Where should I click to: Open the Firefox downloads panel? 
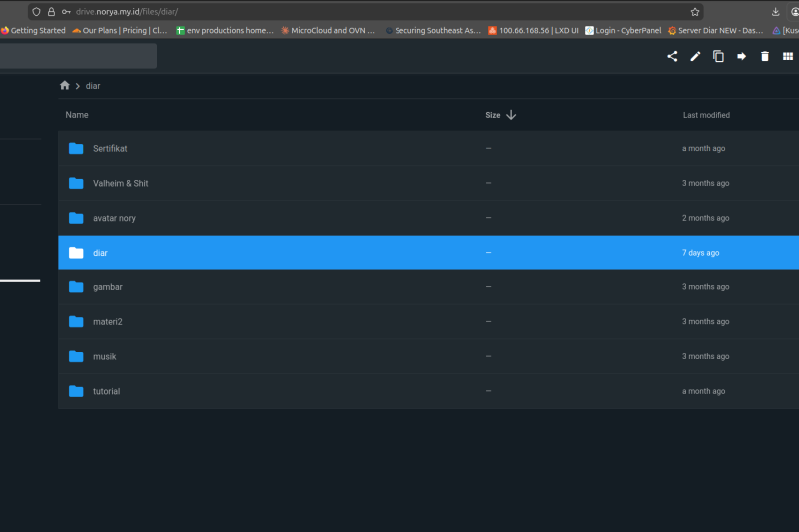click(x=776, y=12)
